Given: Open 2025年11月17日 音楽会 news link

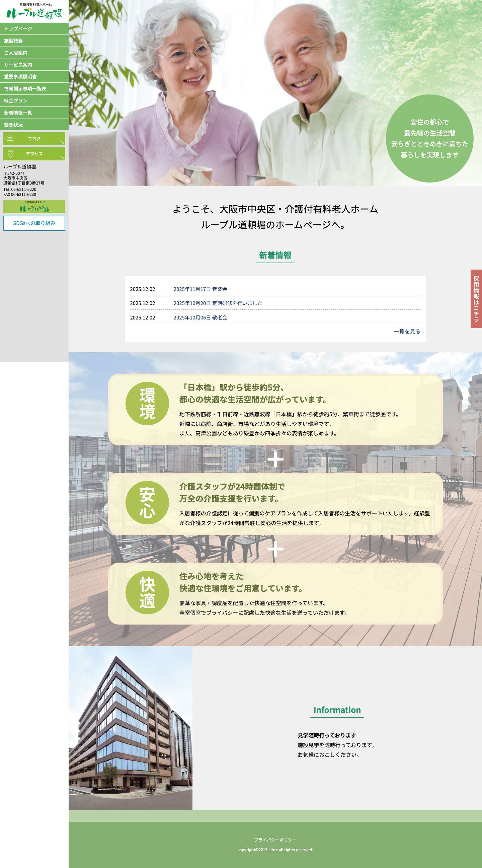Looking at the screenshot, I should tap(200, 289).
